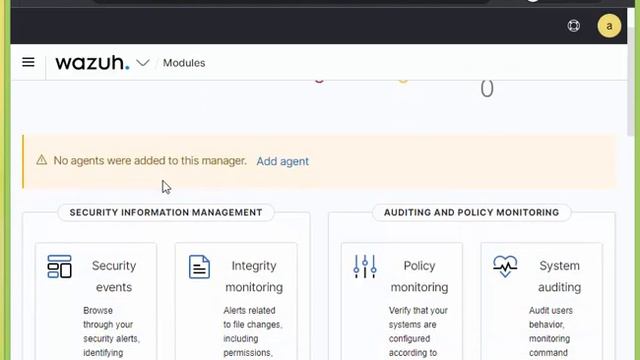Click the System auditing heartbeat icon
The width and height of the screenshot is (640, 360).
[505, 266]
